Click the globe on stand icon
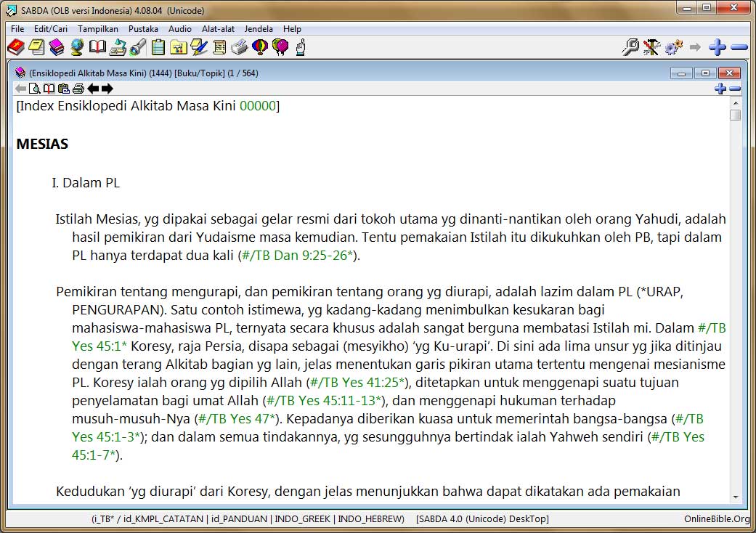Image resolution: width=756 pixels, height=533 pixels. coord(77,47)
